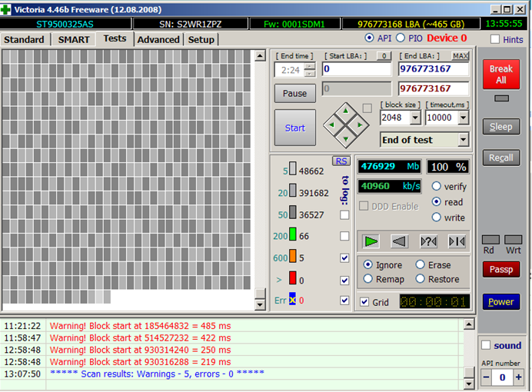Screen dimensions: 532x392
Task: Click the left arrow on navigation diamond
Action: (x=331, y=125)
